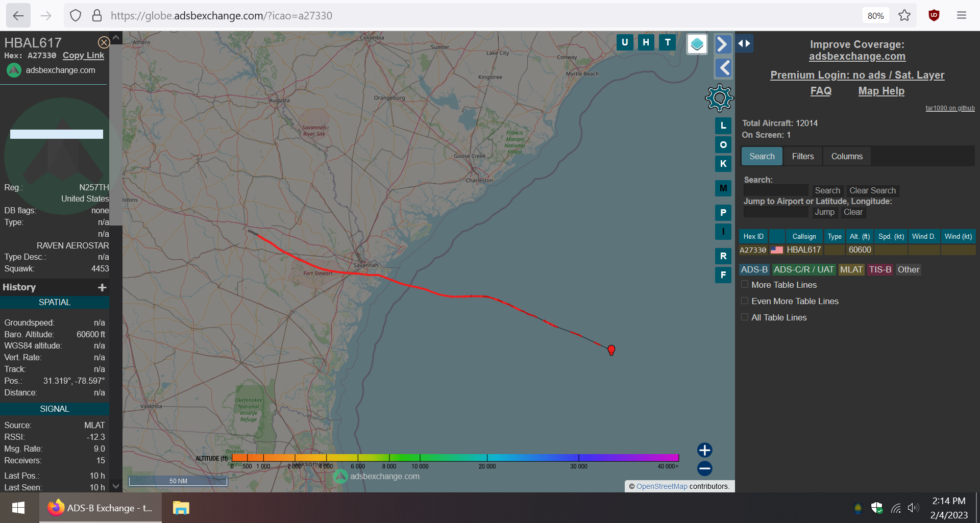Screen dimensions: 980x523
Task: Switch to the Search tab
Action: 762,156
